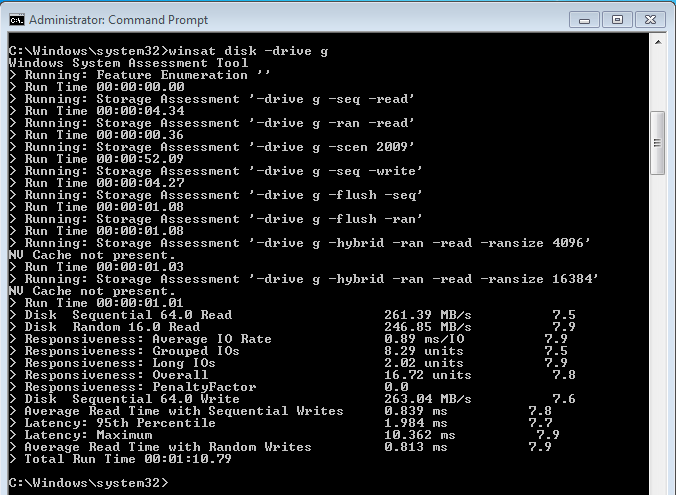Click 'Responsiveness: Overall' label
676x495 pixels.
point(116,375)
